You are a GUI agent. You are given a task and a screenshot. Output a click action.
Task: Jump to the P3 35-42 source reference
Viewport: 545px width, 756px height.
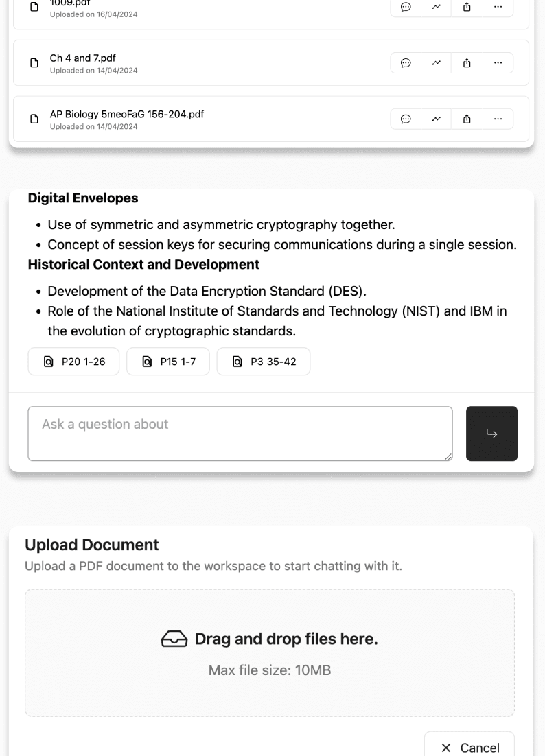click(x=264, y=362)
